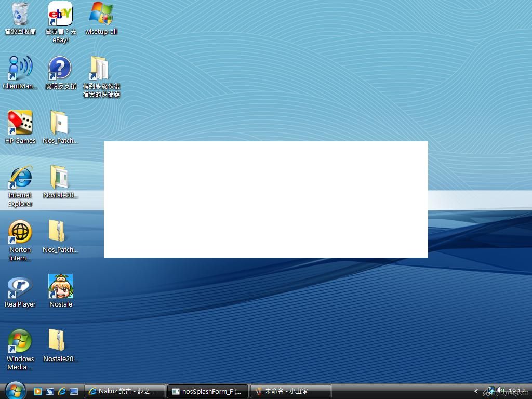Select the Windows Media... shortcut

click(x=20, y=350)
